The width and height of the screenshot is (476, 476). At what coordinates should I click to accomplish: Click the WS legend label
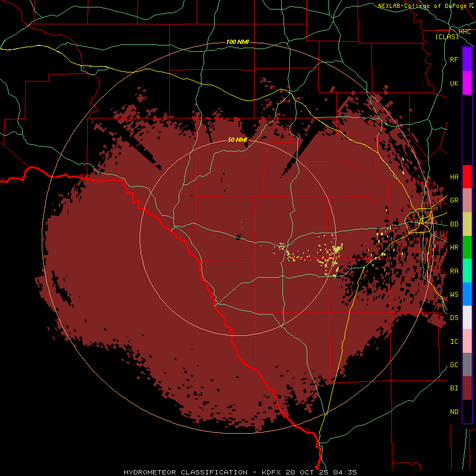(x=454, y=294)
